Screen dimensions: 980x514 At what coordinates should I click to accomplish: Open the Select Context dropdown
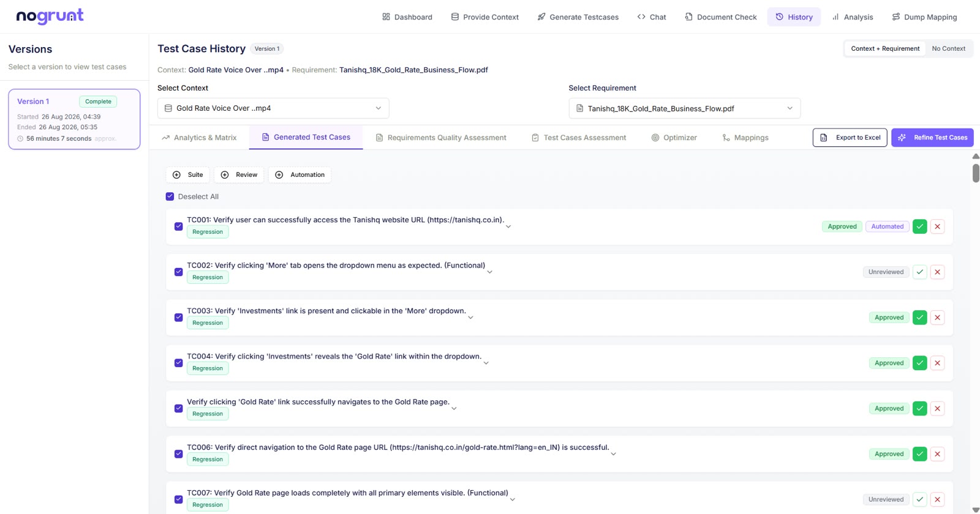[273, 108]
